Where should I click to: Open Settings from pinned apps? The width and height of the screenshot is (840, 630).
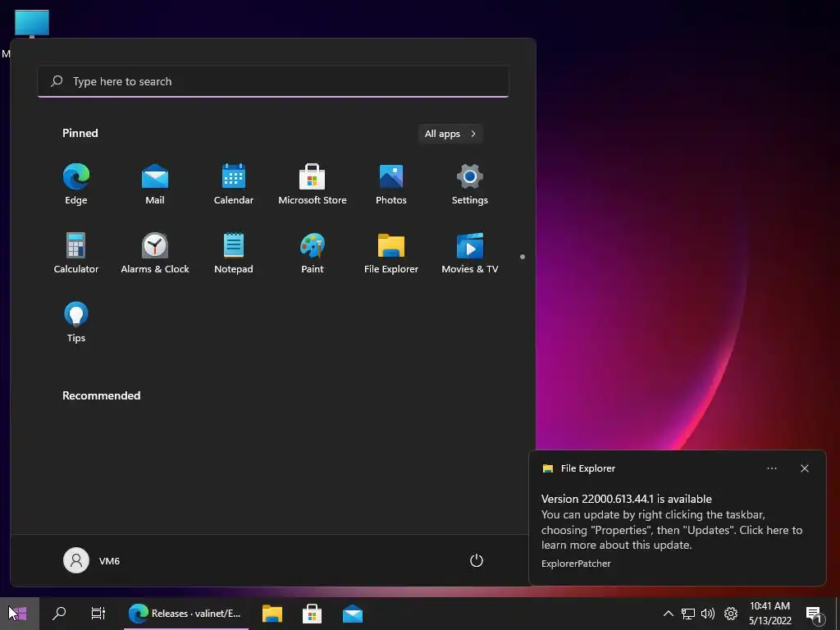coord(470,185)
